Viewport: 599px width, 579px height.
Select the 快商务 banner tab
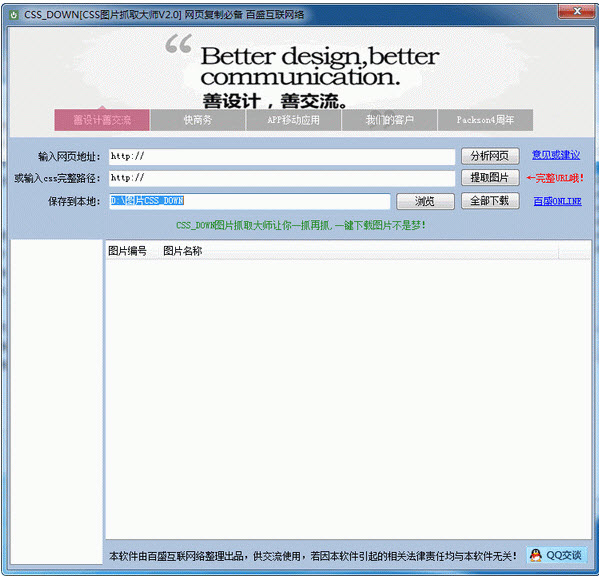tap(198, 120)
